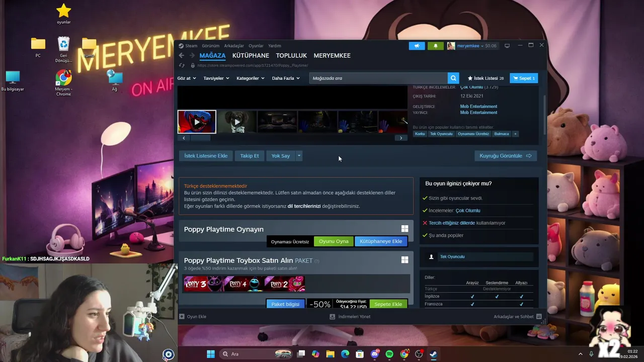The height and width of the screenshot is (362, 644).
Task: Switch to the TOPLULUK tab
Action: click(291, 55)
